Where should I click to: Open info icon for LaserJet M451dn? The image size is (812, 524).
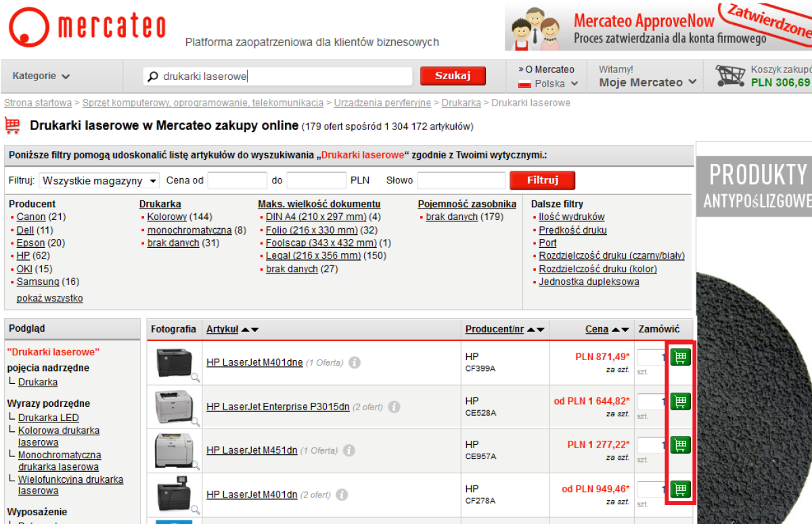coord(348,450)
